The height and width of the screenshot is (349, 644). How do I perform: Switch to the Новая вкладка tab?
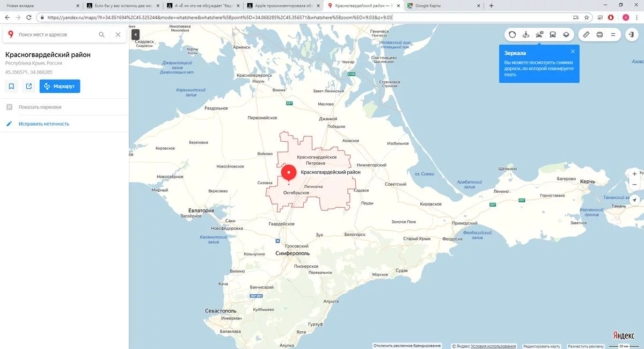(41, 5)
